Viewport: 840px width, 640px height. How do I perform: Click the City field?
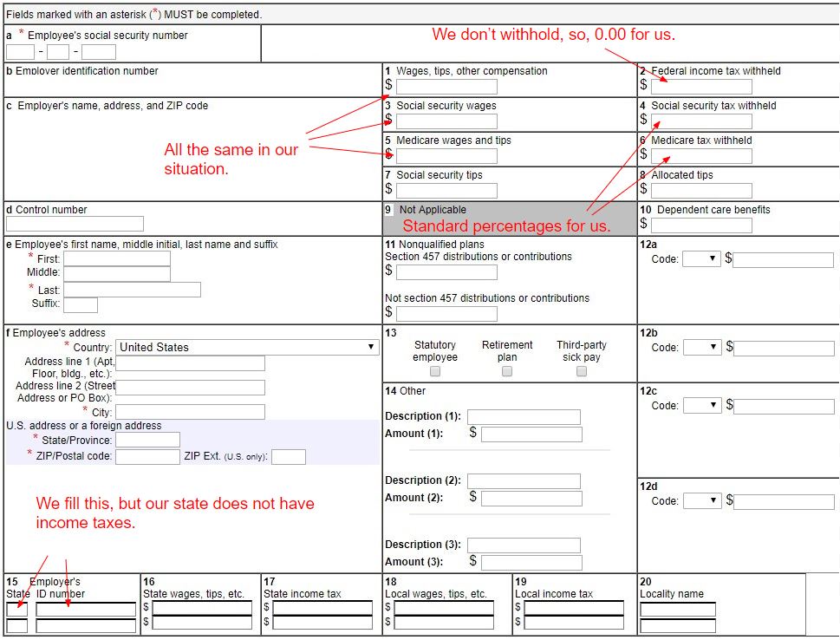[x=190, y=412]
